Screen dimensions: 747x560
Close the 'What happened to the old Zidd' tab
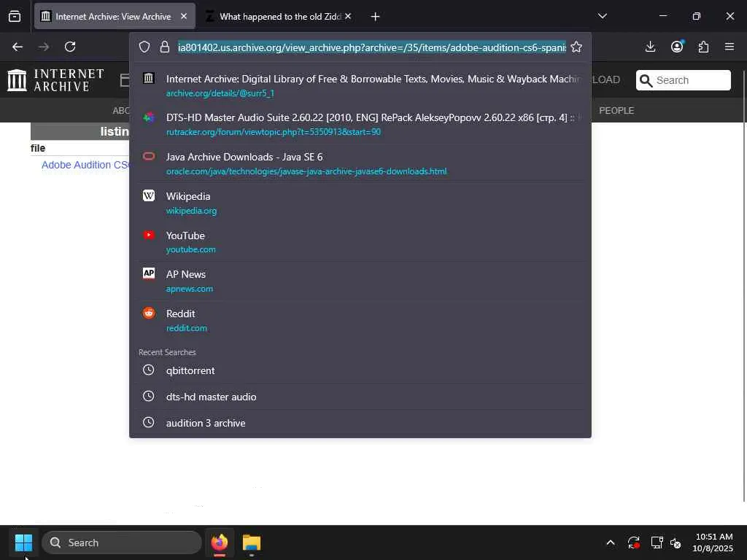348,16
